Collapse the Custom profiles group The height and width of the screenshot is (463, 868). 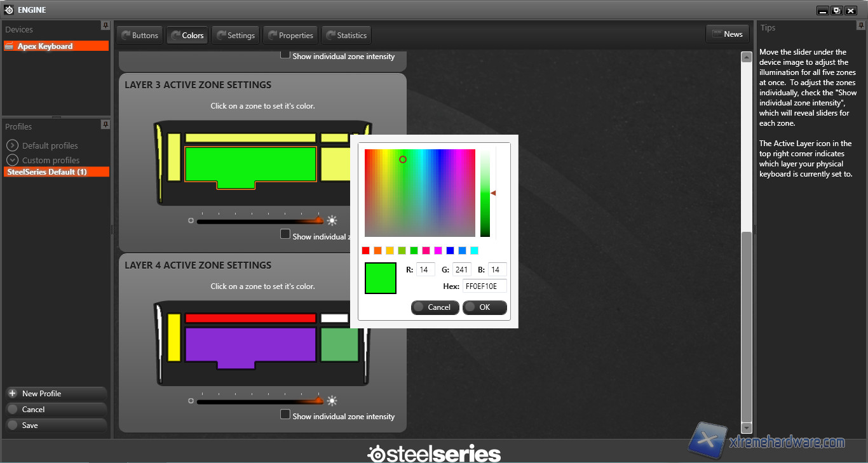coord(12,160)
